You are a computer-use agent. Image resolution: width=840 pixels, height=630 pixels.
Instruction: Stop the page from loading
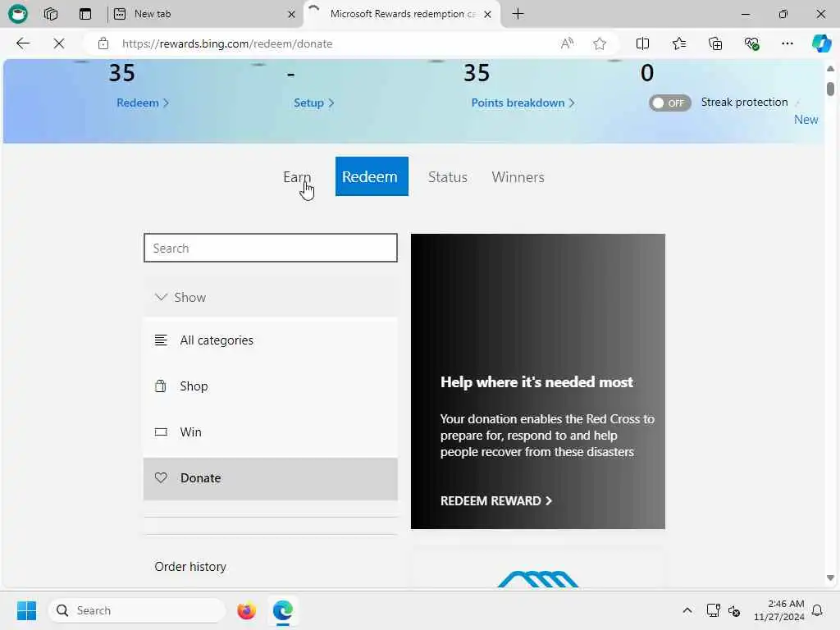click(59, 43)
